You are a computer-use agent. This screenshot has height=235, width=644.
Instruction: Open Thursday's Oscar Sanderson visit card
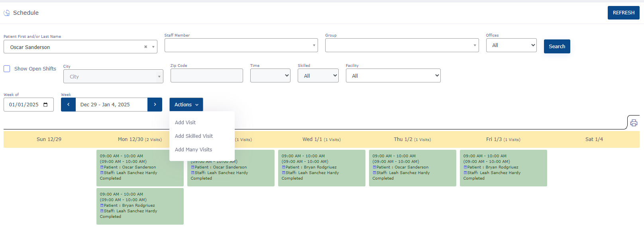412,168
